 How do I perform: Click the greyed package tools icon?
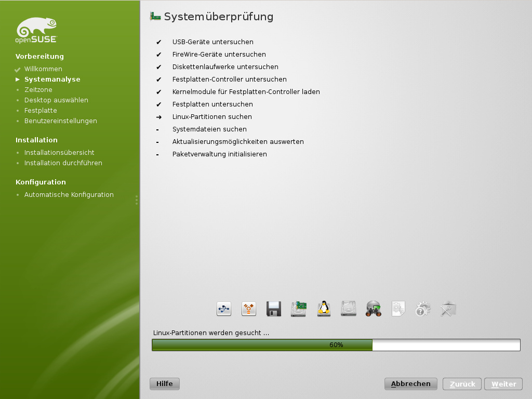click(x=448, y=309)
